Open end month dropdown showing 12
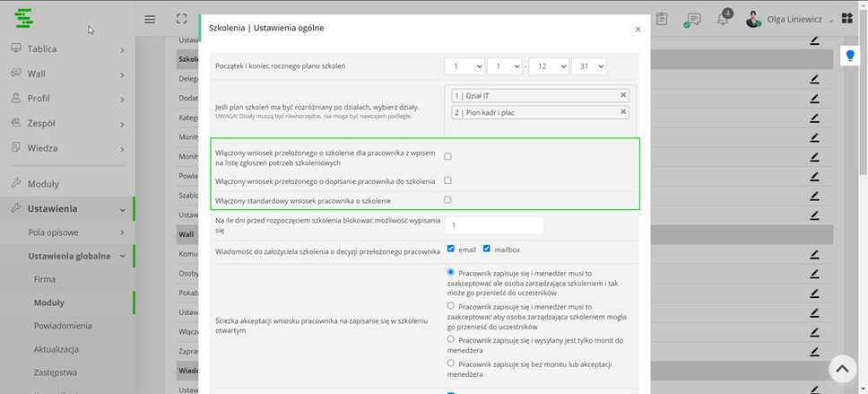This screenshot has height=394, width=868. tap(549, 66)
